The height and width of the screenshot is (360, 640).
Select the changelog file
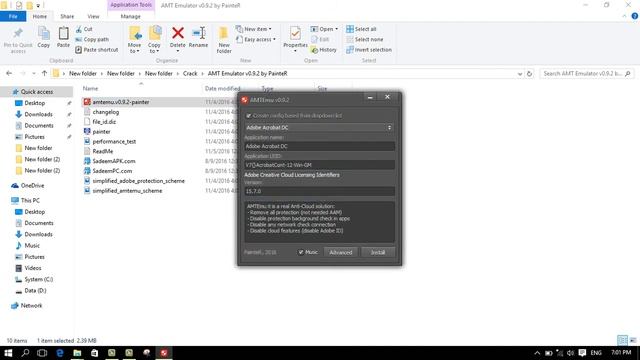106,112
